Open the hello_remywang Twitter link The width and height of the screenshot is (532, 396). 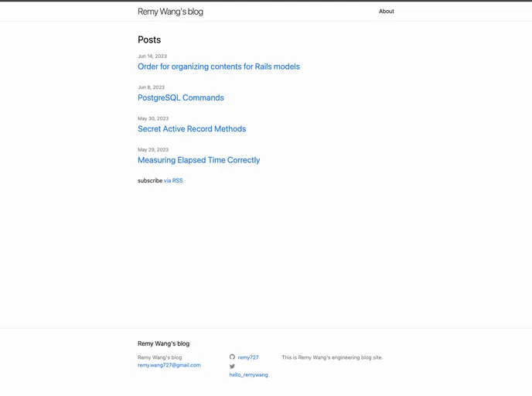(248, 374)
